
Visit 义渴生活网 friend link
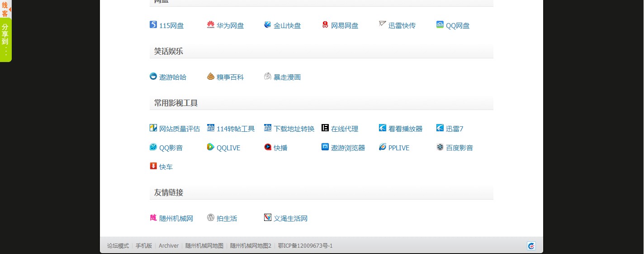tap(291, 219)
